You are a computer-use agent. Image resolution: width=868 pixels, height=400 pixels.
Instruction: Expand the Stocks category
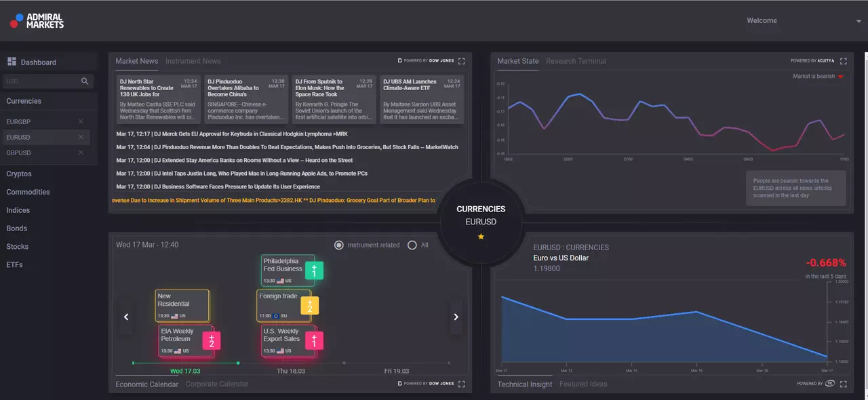click(x=17, y=247)
